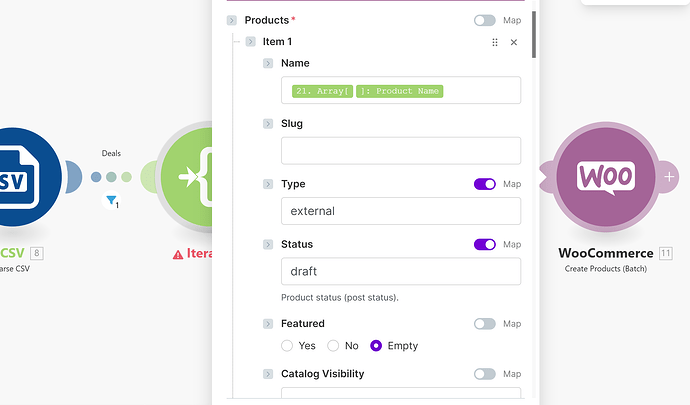Open the filter icon on Deals route
Image resolution: width=690 pixels, height=405 pixels.
pyautogui.click(x=111, y=201)
